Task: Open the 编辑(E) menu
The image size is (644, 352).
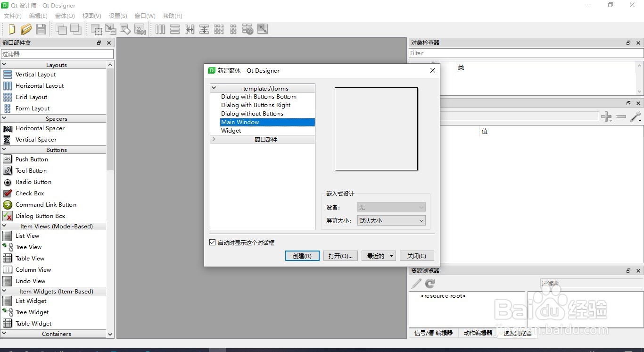Action: pos(38,16)
